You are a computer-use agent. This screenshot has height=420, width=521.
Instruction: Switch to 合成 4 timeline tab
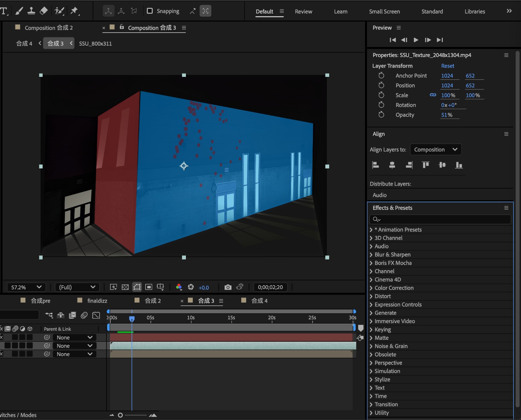pos(259,301)
